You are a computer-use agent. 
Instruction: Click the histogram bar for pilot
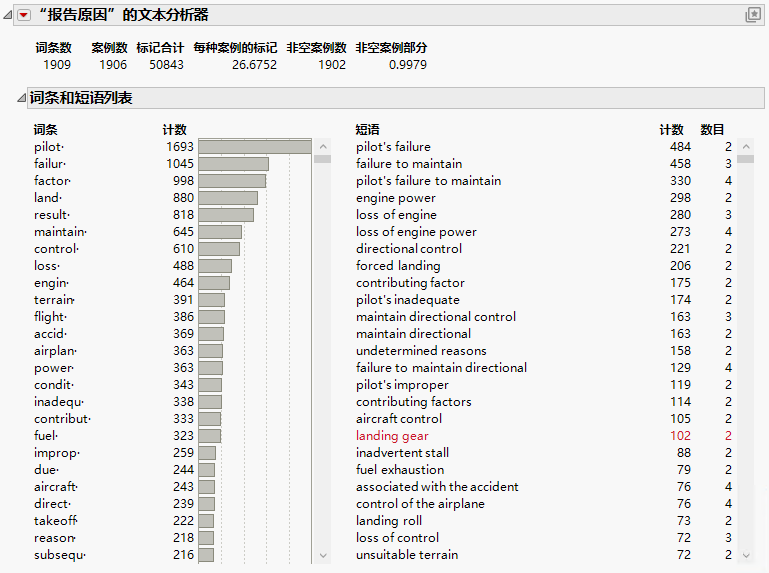[x=255, y=147]
